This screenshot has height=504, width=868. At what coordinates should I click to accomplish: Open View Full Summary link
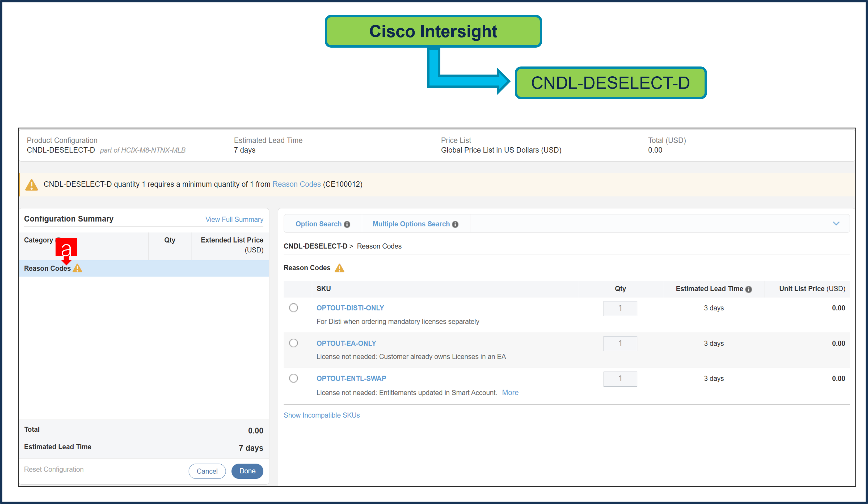234,219
